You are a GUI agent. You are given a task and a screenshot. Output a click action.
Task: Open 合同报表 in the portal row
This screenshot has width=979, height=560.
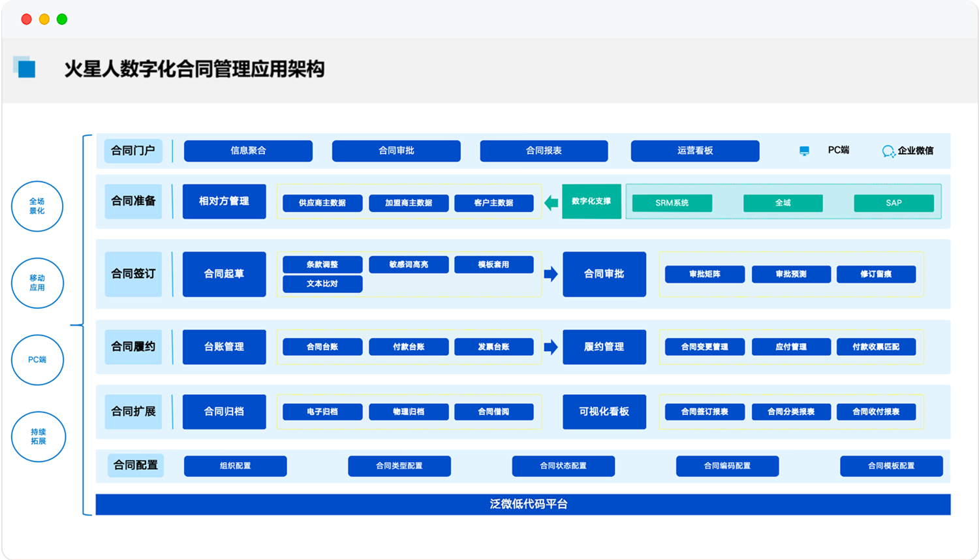544,151
